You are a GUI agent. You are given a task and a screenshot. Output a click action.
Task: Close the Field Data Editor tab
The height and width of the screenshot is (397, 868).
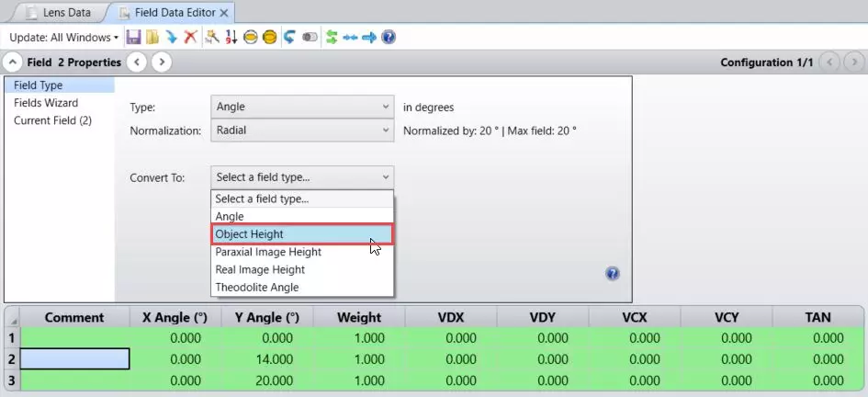point(224,13)
